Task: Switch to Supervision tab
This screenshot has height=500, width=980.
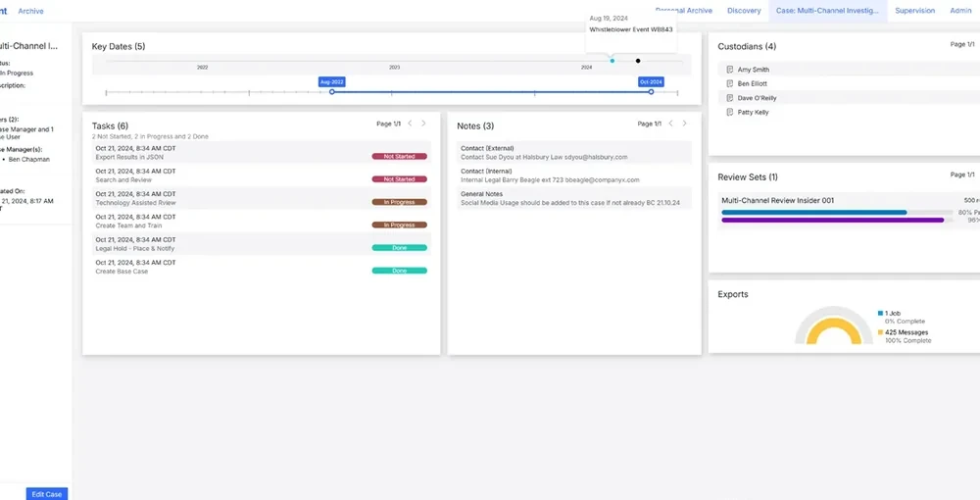Action: click(915, 11)
